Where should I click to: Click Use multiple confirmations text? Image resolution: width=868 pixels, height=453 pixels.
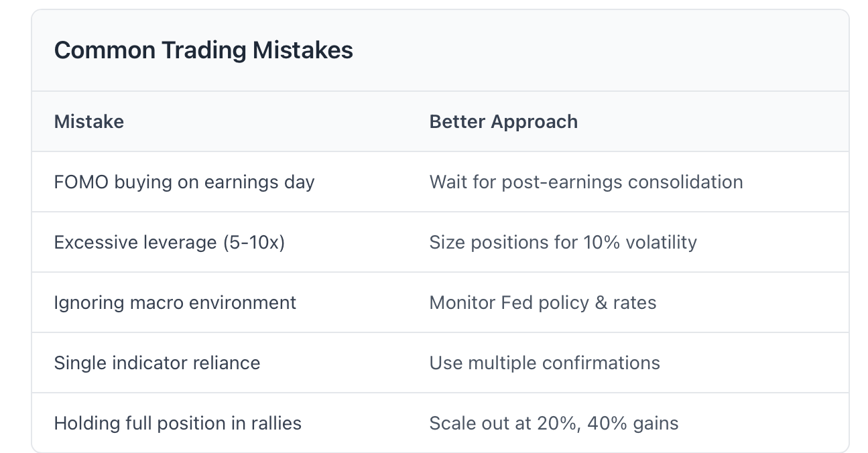click(x=544, y=363)
